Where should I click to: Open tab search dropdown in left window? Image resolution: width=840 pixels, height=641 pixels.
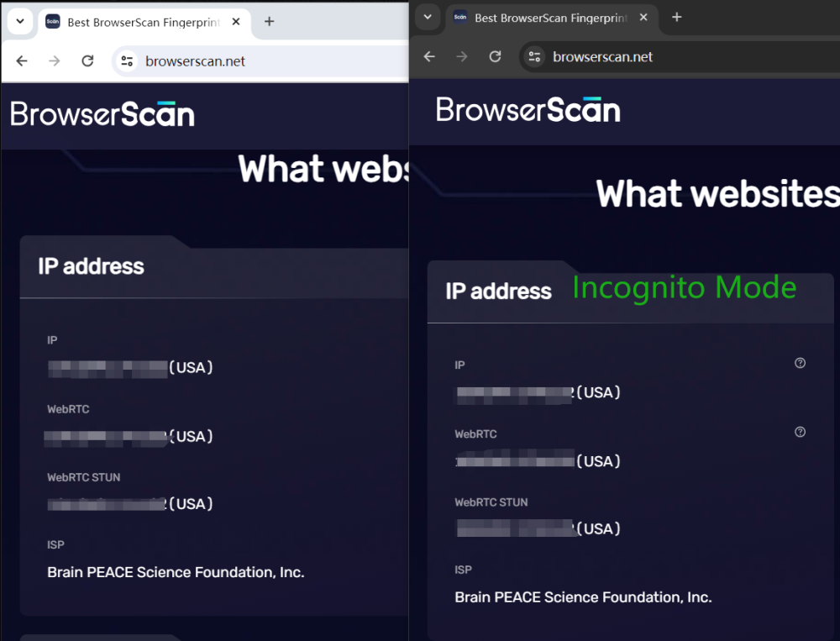tap(20, 22)
